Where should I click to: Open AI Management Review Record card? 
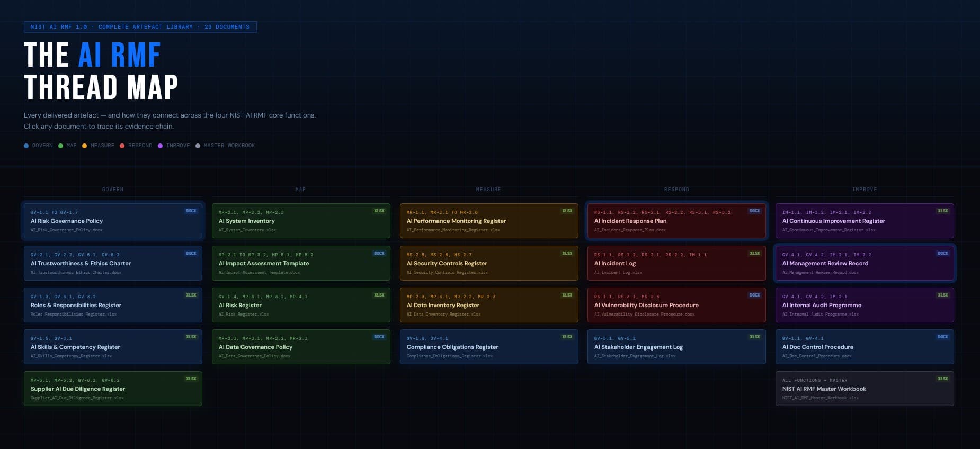click(x=865, y=263)
